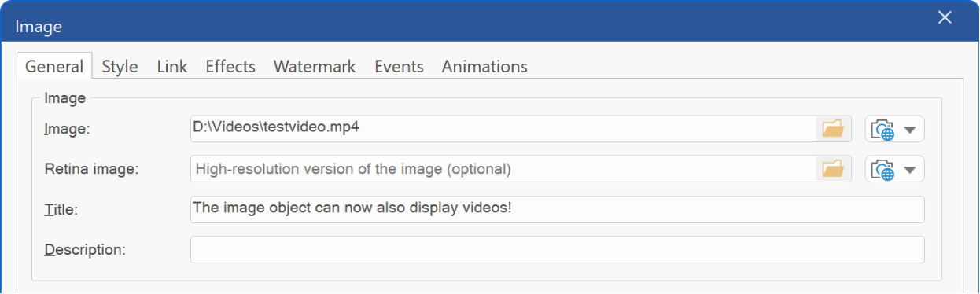Click the 'Retina image:' label
980x294 pixels.
click(91, 169)
